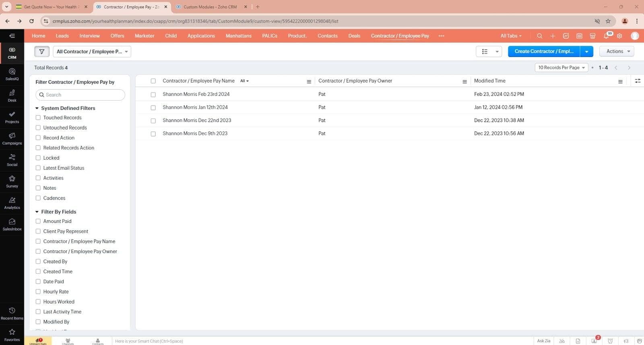Open the marketplace store icon

pos(592,36)
